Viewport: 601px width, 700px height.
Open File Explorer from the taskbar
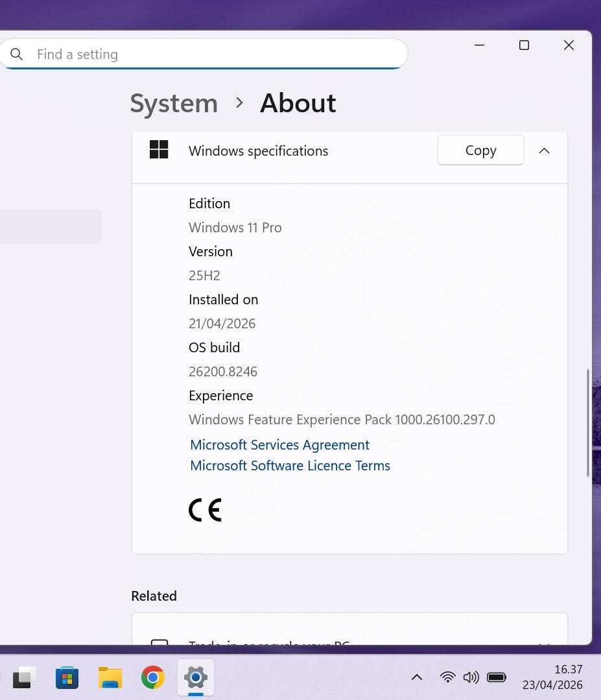[x=110, y=678]
